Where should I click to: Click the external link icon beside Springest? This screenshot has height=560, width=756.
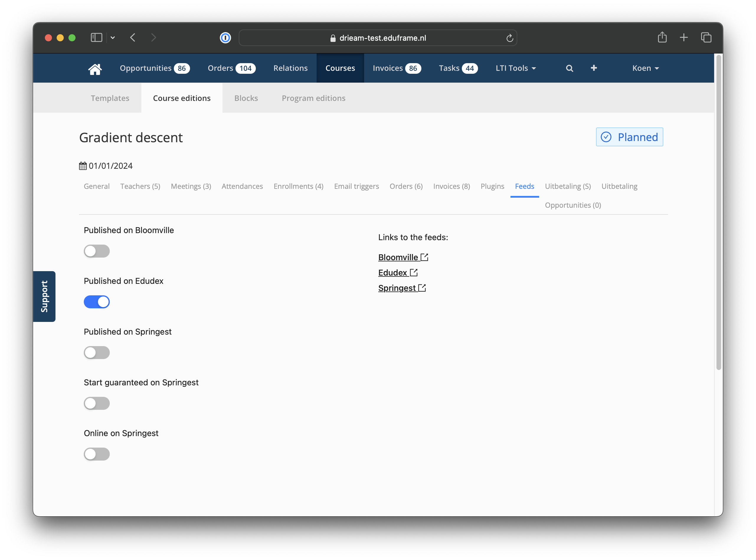coord(422,288)
